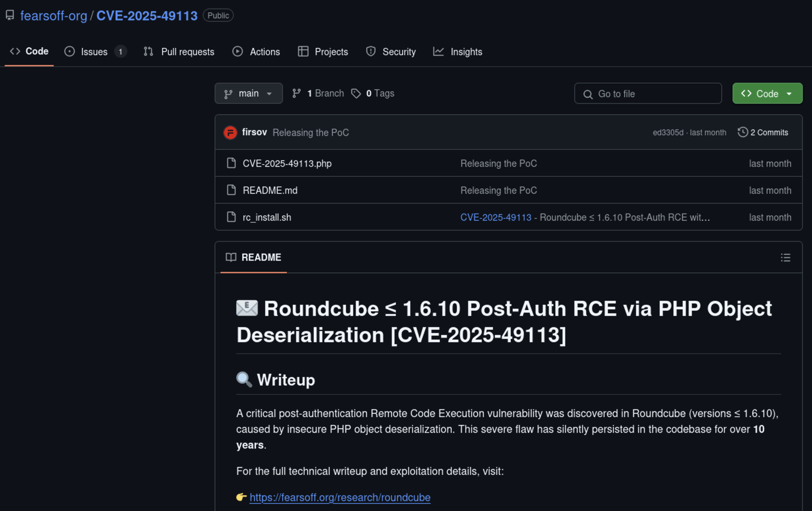Viewport: 812px width, 511px height.
Task: Open the README.md file
Action: point(270,190)
